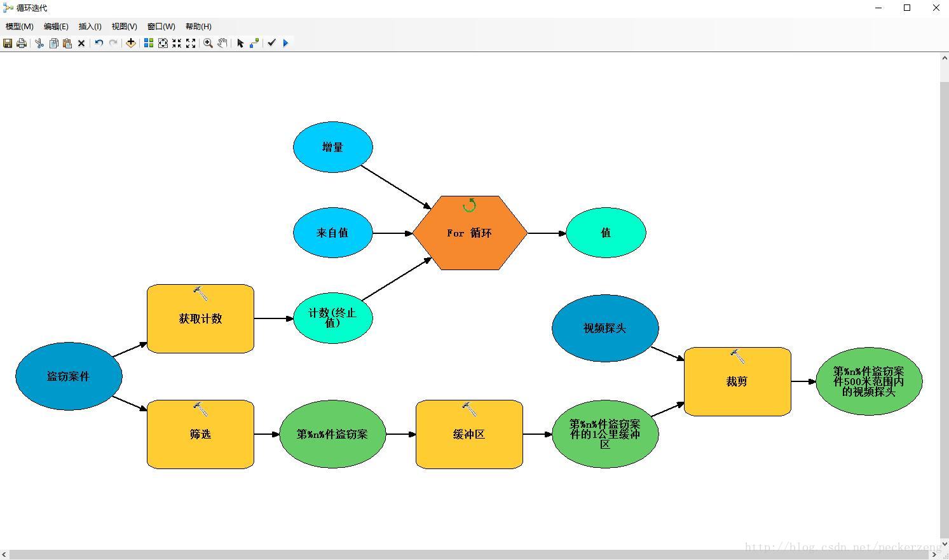Select the 缓冲区 tool box
949x560 pixels.
469,434
